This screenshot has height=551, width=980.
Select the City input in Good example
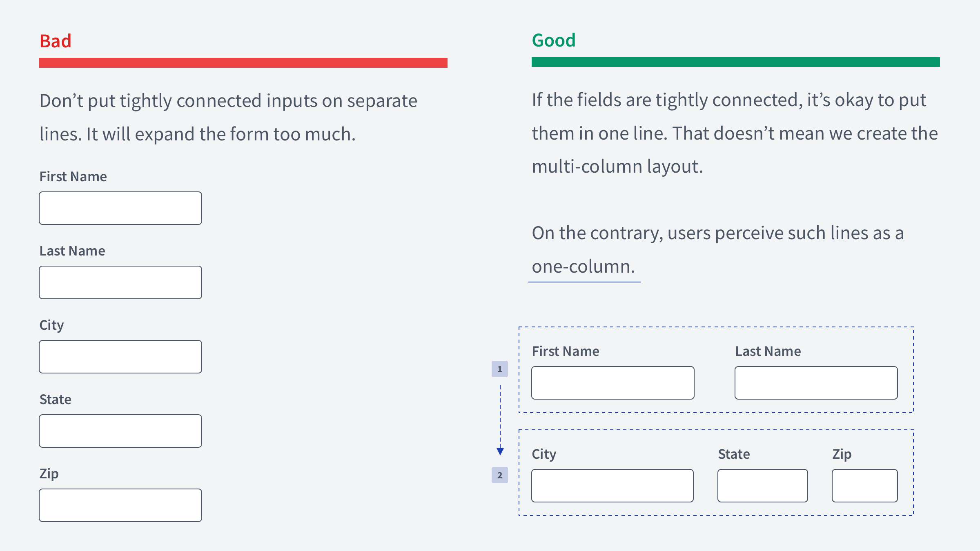click(x=612, y=486)
